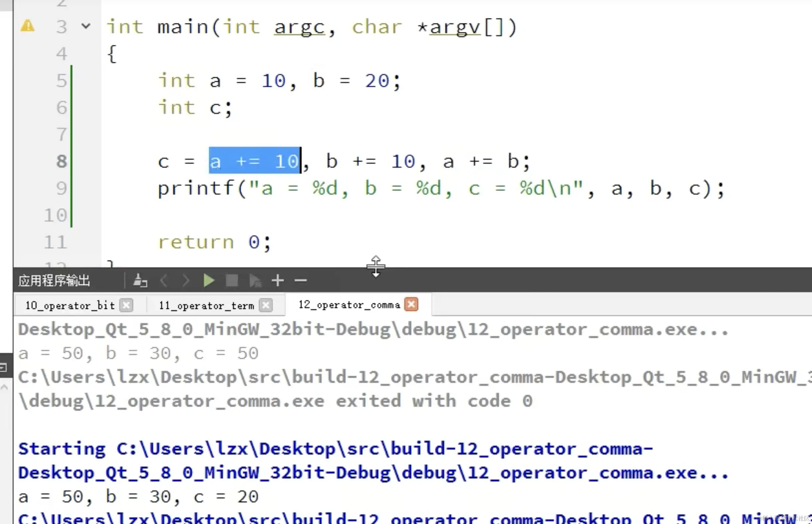This screenshot has width=812, height=524.
Task: Go to next output item arrow
Action: (186, 281)
